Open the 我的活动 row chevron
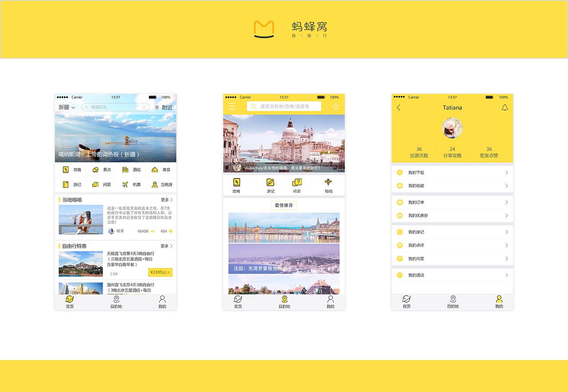568x392 pixels. tap(506, 275)
